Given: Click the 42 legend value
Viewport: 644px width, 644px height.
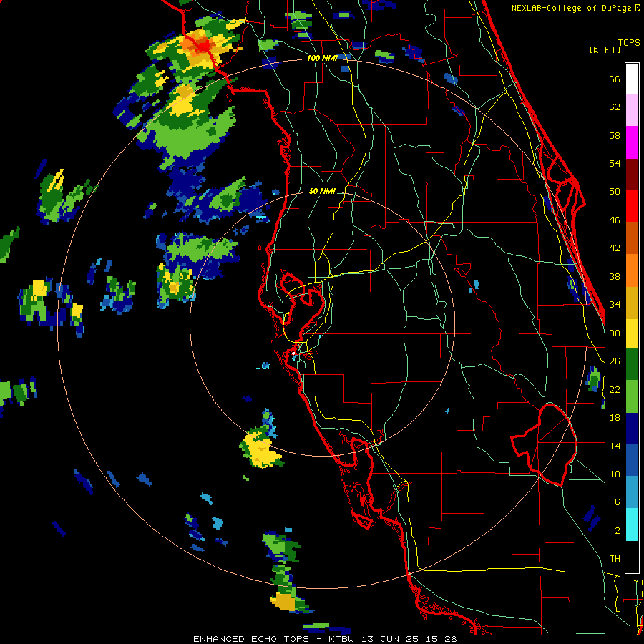Looking at the screenshot, I should click(x=615, y=248).
